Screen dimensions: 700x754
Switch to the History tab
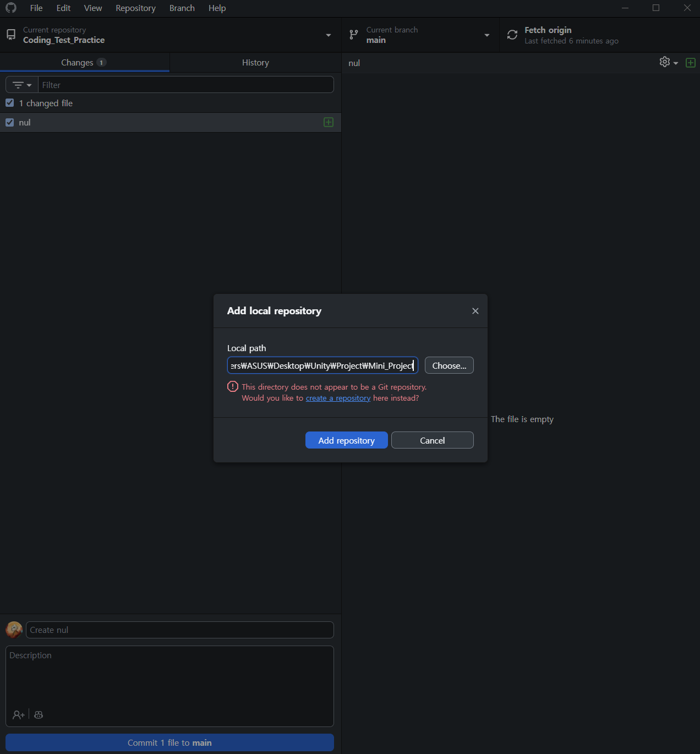coord(255,62)
